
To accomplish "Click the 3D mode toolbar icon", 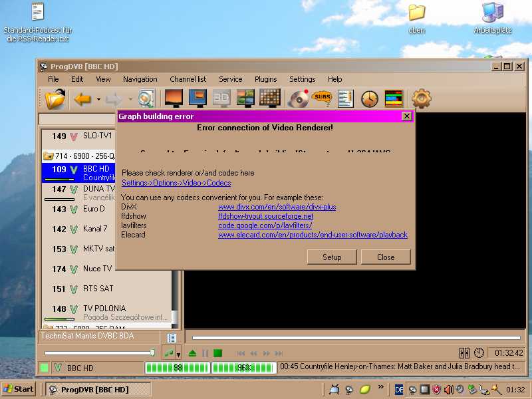I will (x=221, y=98).
